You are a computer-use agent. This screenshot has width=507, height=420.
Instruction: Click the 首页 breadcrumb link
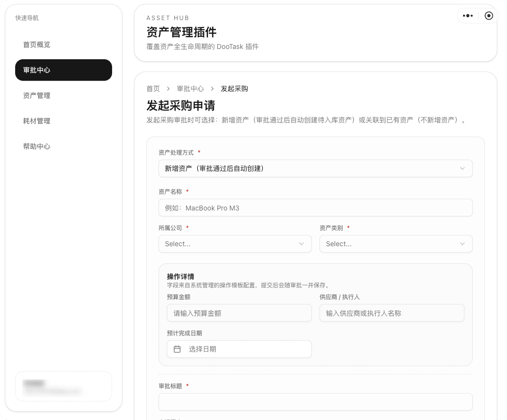tap(153, 89)
